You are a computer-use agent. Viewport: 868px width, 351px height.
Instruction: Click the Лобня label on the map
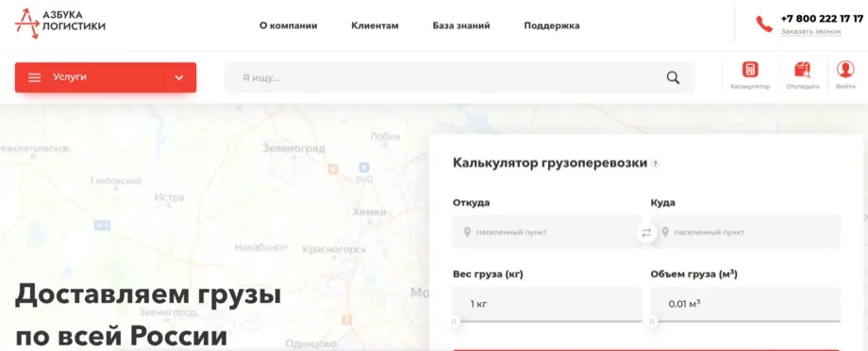pyautogui.click(x=385, y=137)
